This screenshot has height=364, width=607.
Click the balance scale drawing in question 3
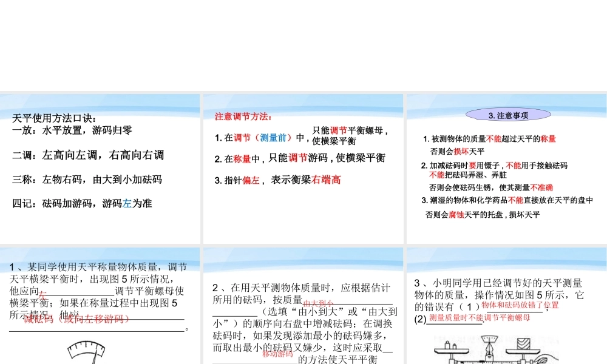pyautogui.click(x=497, y=350)
